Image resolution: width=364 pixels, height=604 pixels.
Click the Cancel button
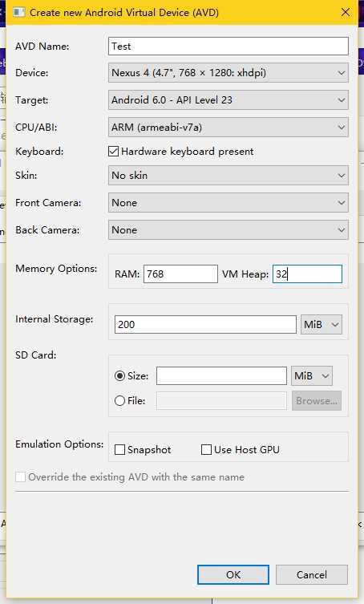pyautogui.click(x=312, y=575)
